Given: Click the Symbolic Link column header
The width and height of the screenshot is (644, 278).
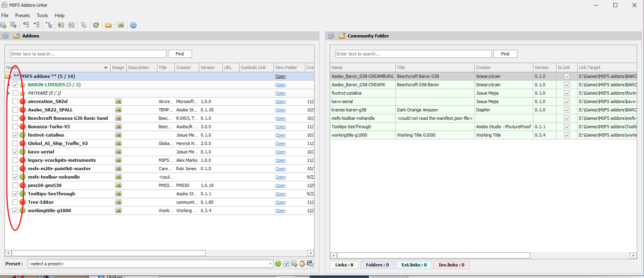Looking at the screenshot, I should (x=256, y=67).
